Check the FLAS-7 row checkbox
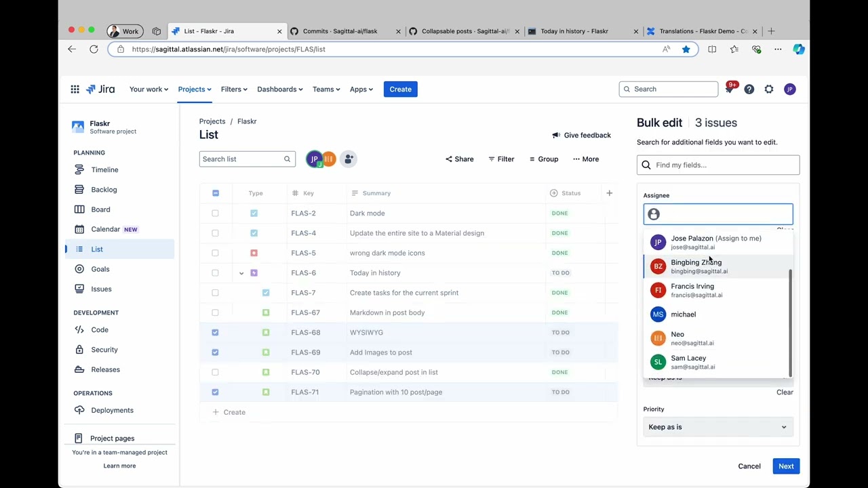The image size is (868, 488). click(x=215, y=293)
